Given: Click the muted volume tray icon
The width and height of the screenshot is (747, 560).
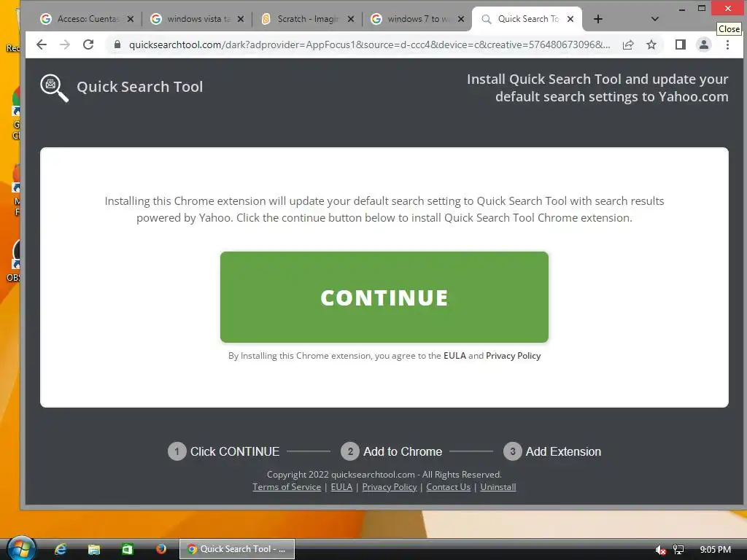Looking at the screenshot, I should [660, 550].
